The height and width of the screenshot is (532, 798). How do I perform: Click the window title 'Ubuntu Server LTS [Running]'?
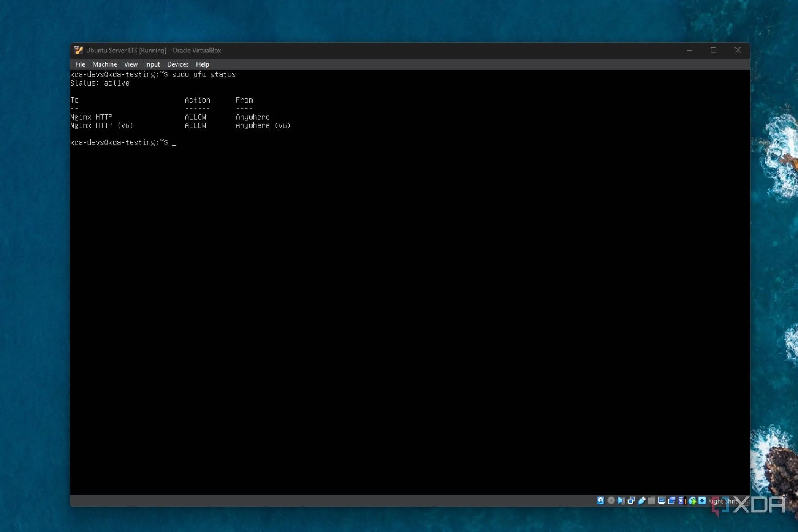coord(126,50)
